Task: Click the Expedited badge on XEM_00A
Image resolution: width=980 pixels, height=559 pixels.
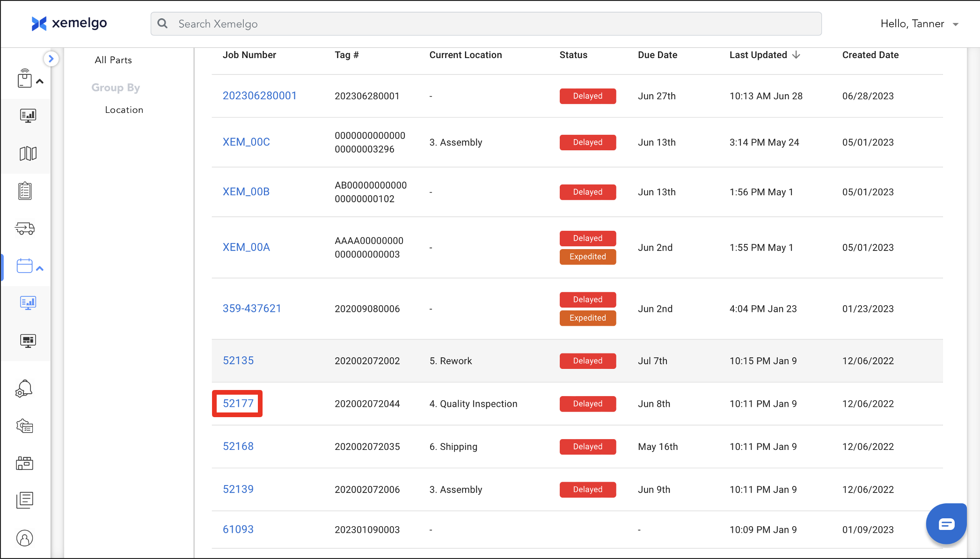Action: [587, 257]
